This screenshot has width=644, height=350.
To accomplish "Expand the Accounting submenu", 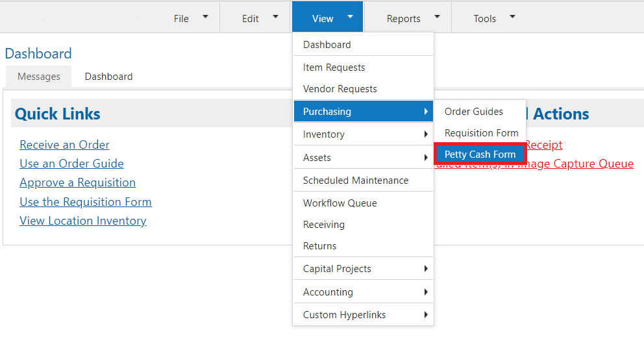I will click(363, 292).
